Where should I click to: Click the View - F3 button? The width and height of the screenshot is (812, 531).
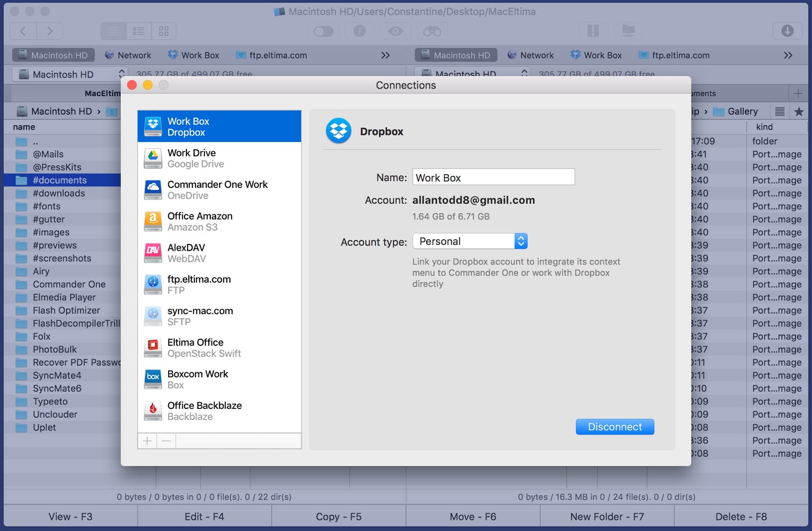tap(71, 517)
